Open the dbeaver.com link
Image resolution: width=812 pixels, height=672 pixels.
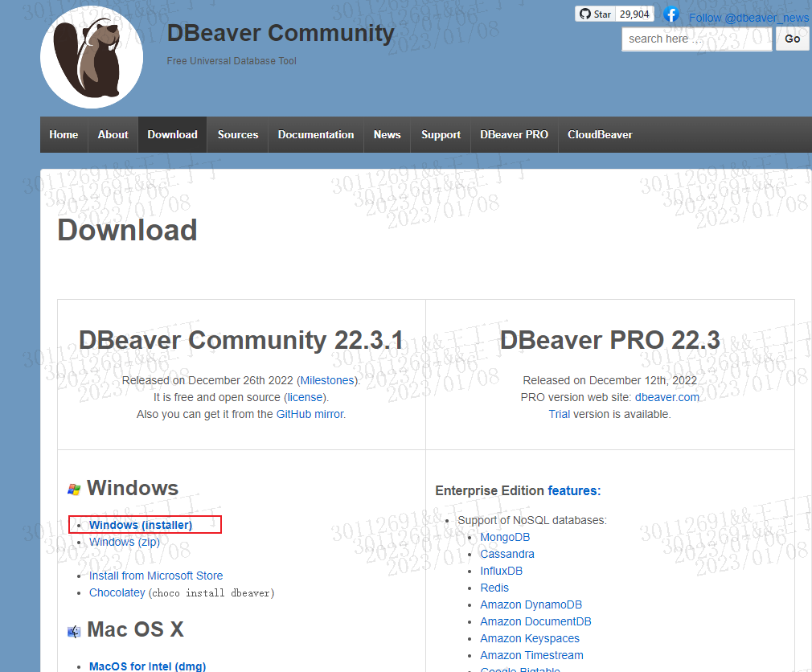click(667, 397)
